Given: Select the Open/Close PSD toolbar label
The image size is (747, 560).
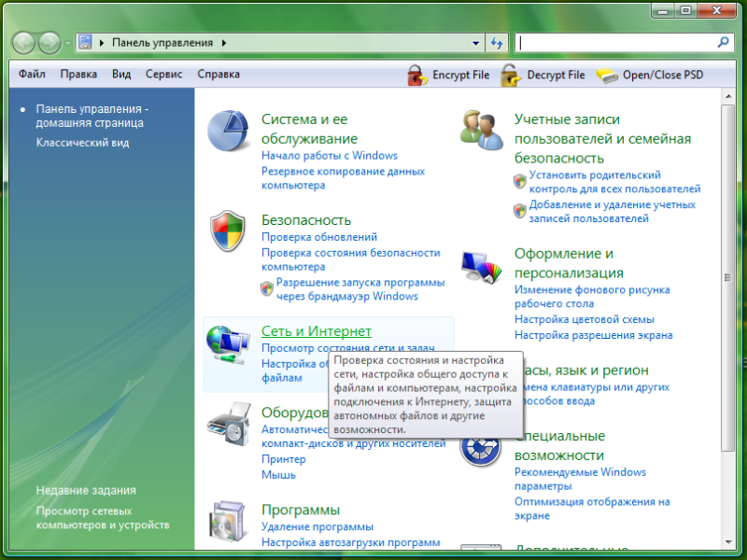Looking at the screenshot, I should click(663, 76).
